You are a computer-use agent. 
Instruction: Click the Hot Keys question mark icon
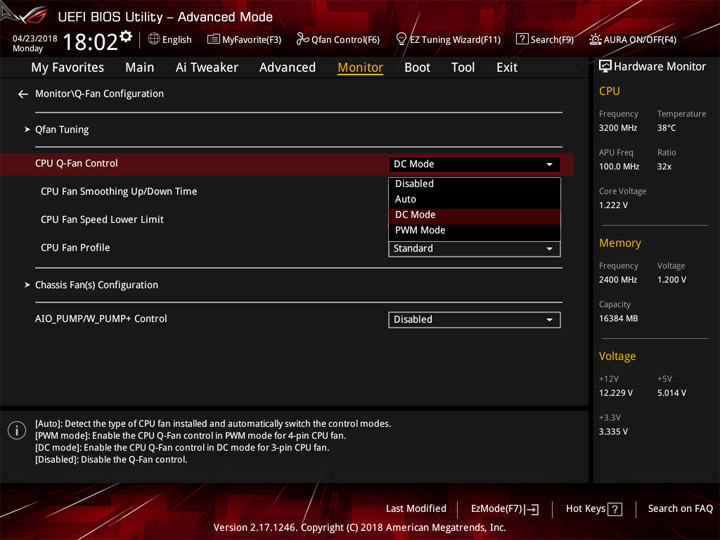pos(615,509)
